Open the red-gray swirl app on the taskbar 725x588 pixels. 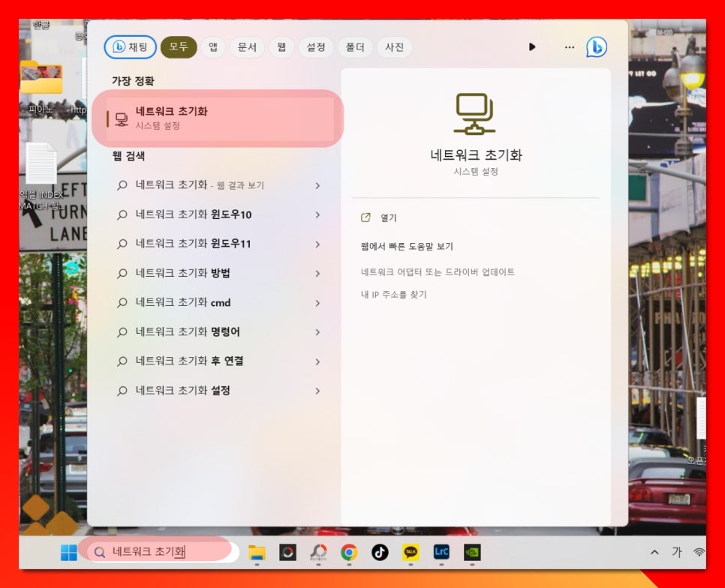[x=318, y=553]
